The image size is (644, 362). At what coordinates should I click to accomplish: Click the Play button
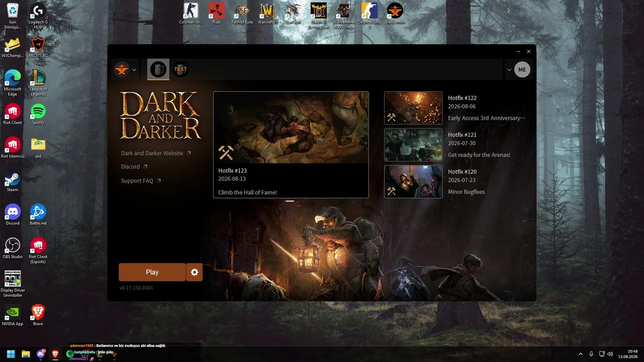click(152, 272)
